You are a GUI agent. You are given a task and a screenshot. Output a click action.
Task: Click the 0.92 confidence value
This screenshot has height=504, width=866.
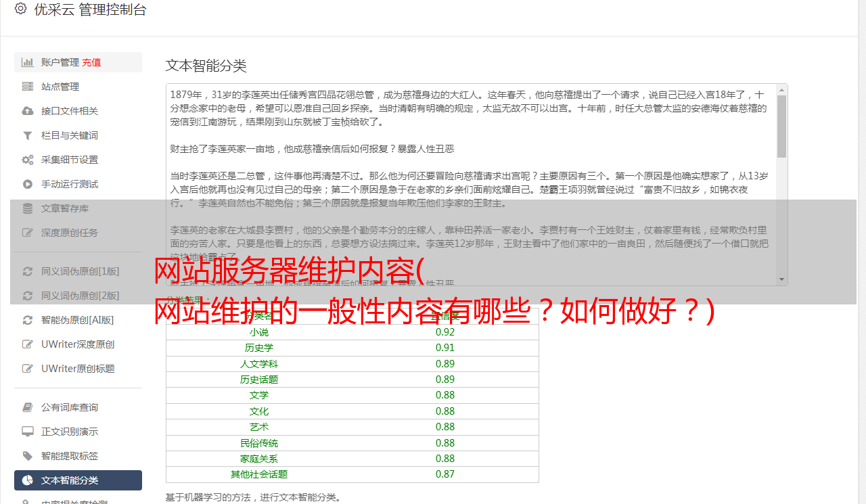click(445, 332)
